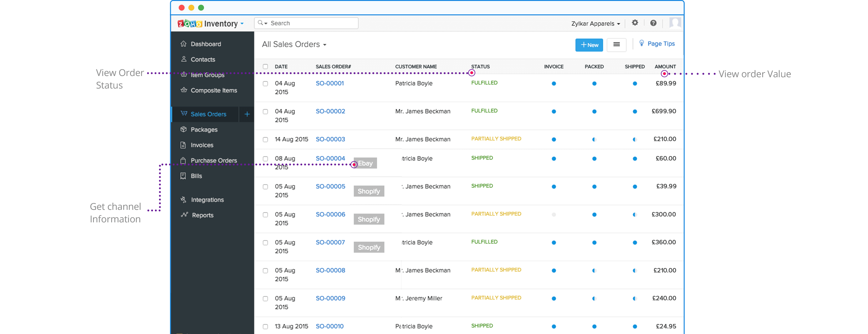Check the checkbox for order SO-00001
This screenshot has height=334, width=868.
point(265,83)
